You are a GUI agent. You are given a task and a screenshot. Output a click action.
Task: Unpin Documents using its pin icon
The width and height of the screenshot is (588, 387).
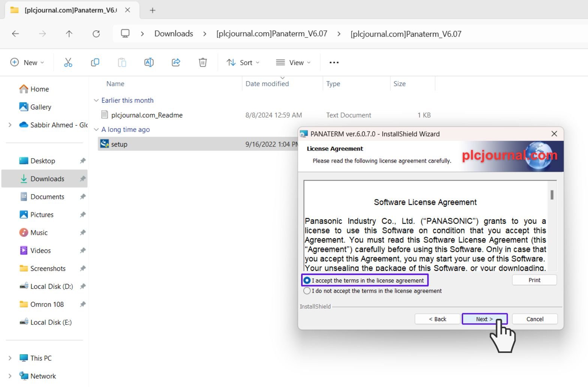point(82,197)
